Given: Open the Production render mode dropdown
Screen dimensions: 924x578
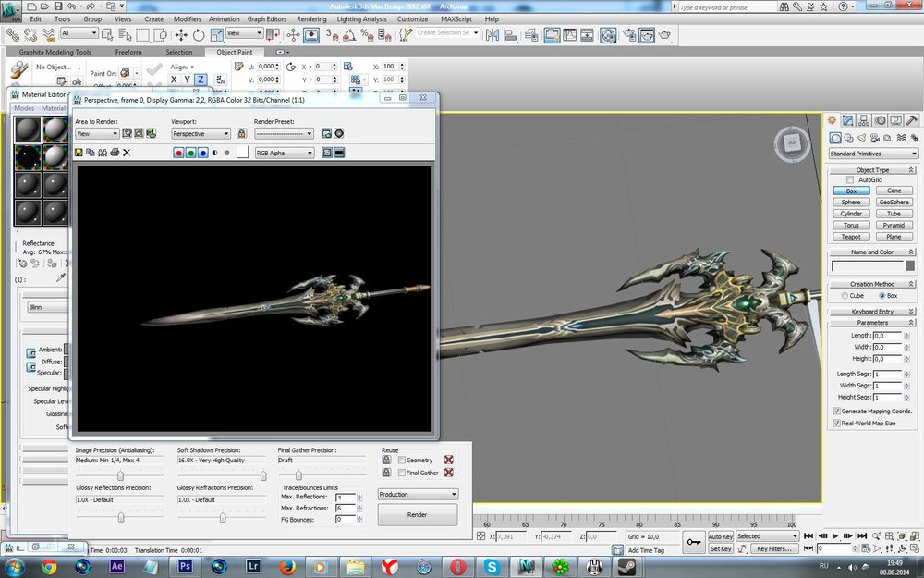Looking at the screenshot, I should tap(418, 494).
